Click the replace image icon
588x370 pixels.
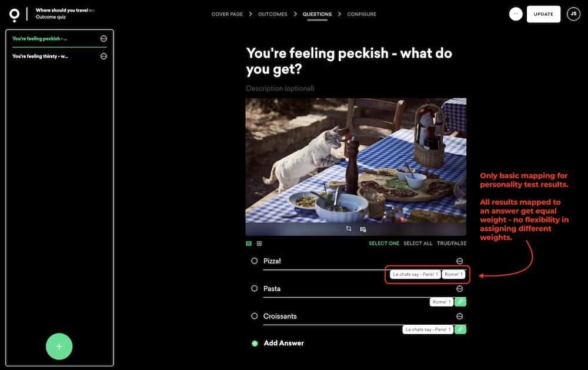363,229
